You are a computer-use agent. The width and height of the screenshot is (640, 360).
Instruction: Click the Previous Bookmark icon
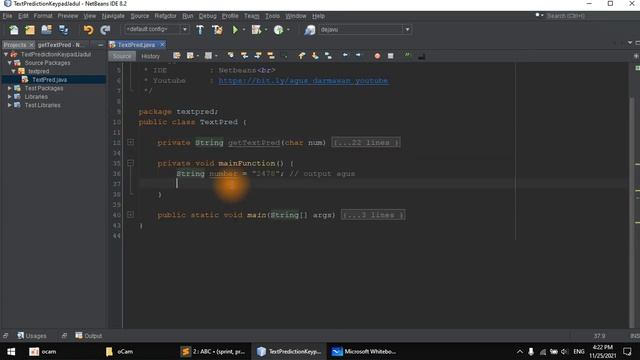[x=302, y=56]
